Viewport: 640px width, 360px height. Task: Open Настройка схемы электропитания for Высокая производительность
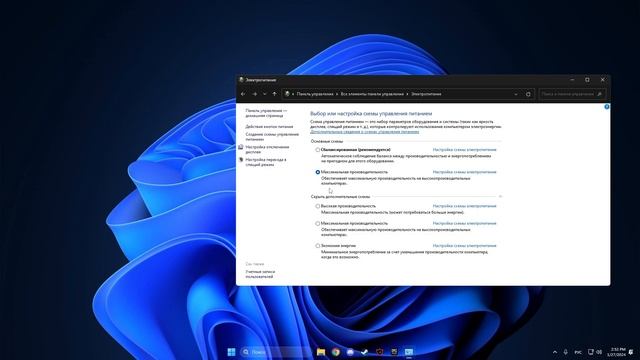(x=464, y=206)
